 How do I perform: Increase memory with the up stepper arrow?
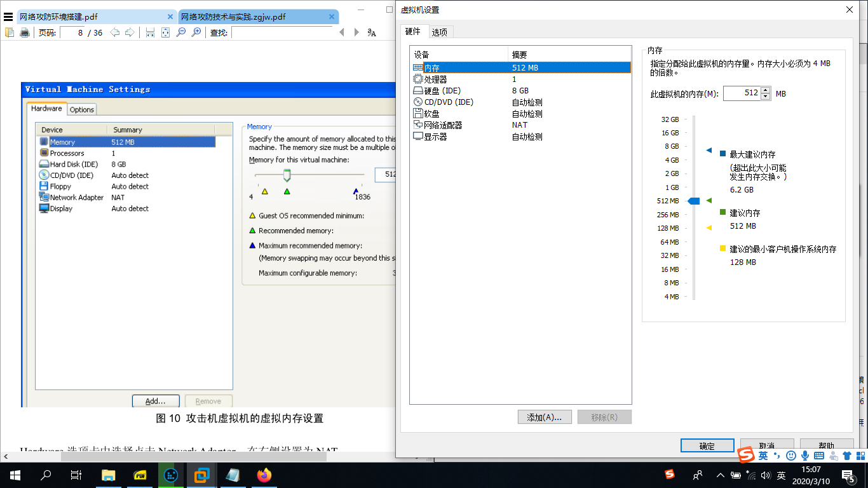(766, 90)
